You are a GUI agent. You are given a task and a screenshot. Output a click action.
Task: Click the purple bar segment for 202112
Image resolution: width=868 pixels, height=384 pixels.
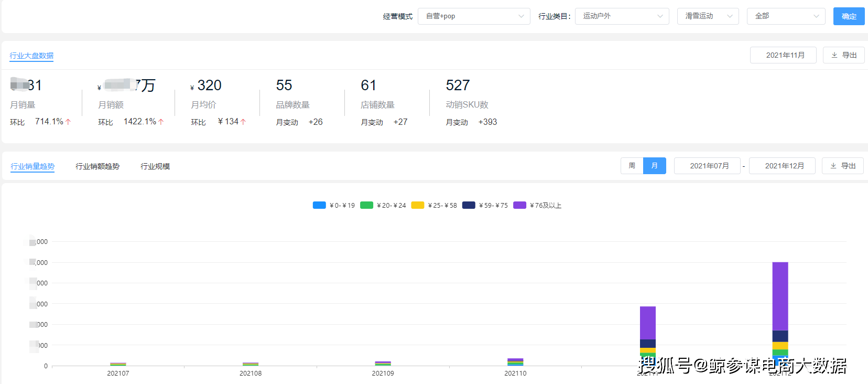click(780, 296)
